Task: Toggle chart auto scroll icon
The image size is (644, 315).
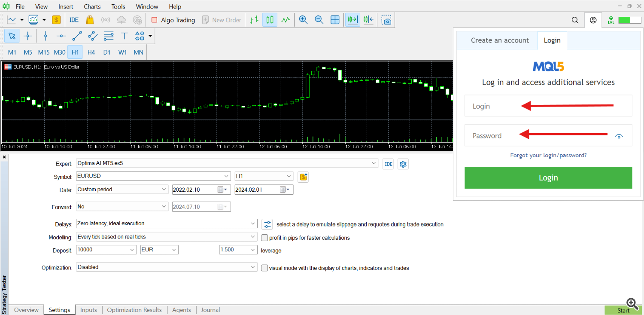Action: 352,20
